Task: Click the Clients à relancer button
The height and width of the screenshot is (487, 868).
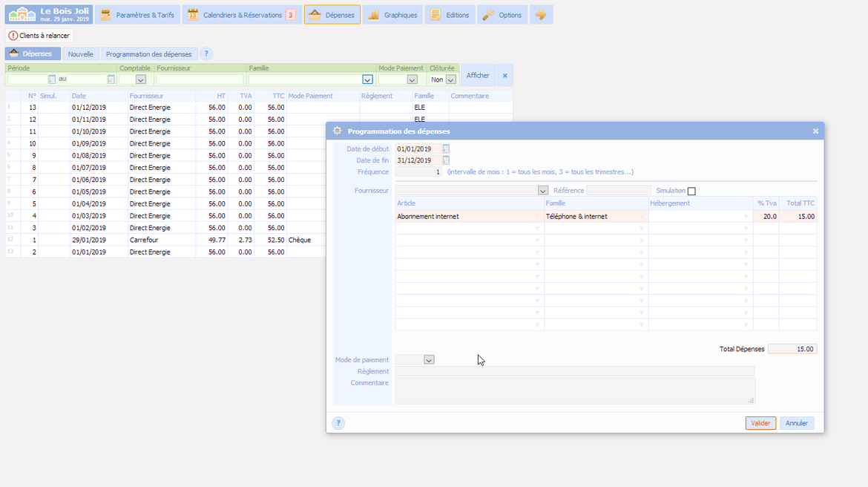Action: pyautogui.click(x=40, y=36)
